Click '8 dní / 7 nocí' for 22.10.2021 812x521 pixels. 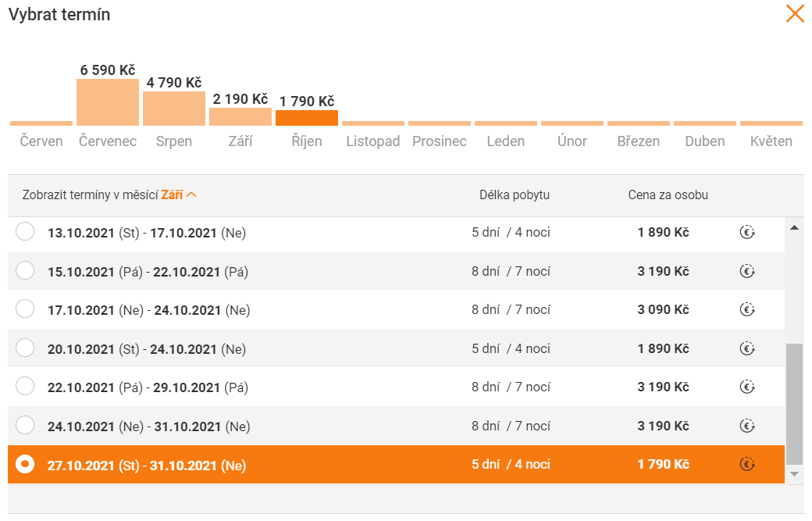click(511, 387)
